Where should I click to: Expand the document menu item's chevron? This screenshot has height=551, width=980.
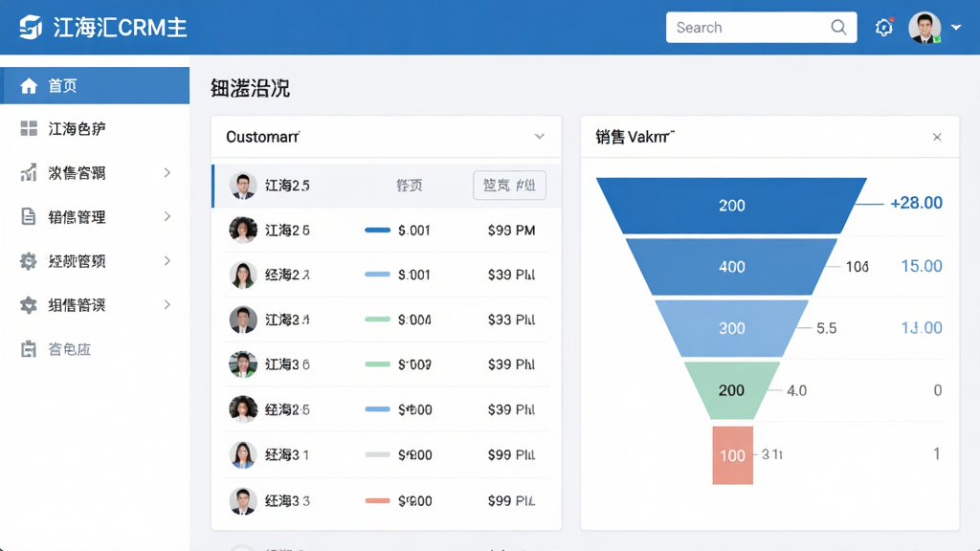point(167,216)
